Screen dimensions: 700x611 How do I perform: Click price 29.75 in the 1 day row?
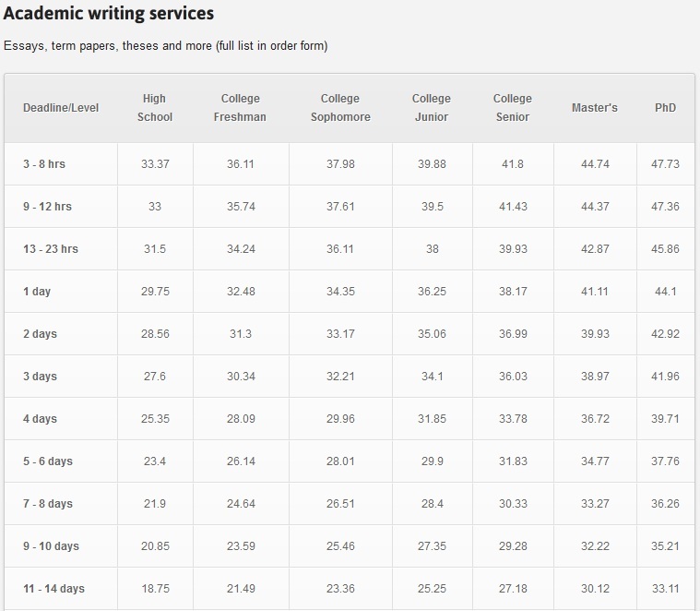pos(155,292)
